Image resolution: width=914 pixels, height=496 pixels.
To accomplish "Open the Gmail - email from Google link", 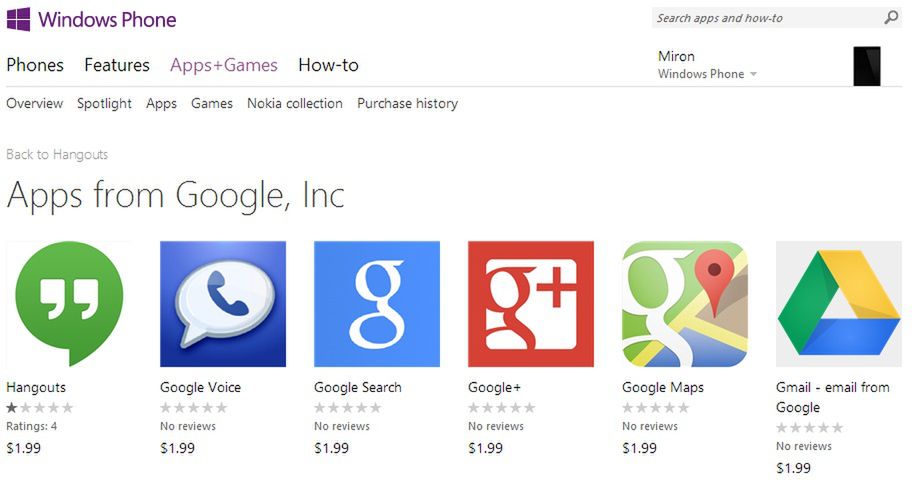I will click(x=833, y=397).
